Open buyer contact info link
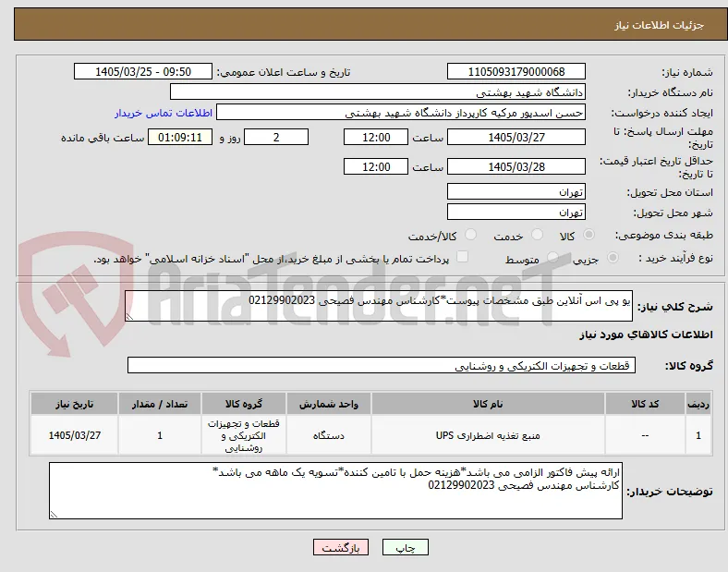 [164, 113]
